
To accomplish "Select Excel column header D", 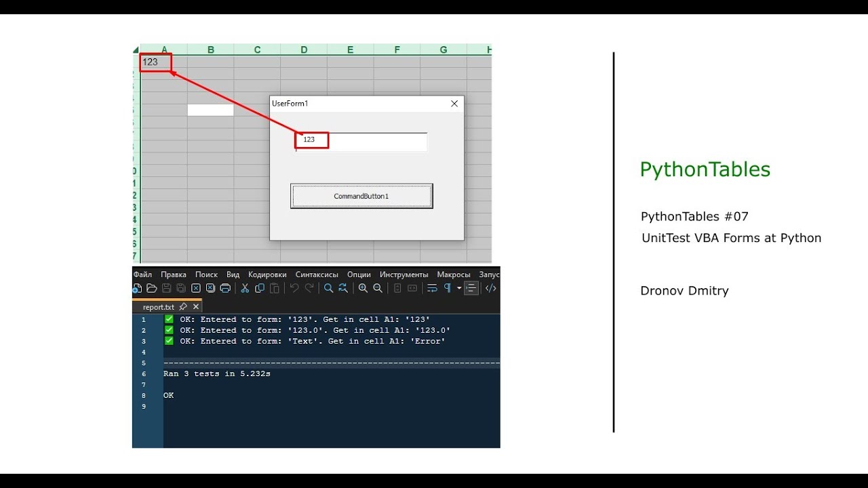I will 304,49.
